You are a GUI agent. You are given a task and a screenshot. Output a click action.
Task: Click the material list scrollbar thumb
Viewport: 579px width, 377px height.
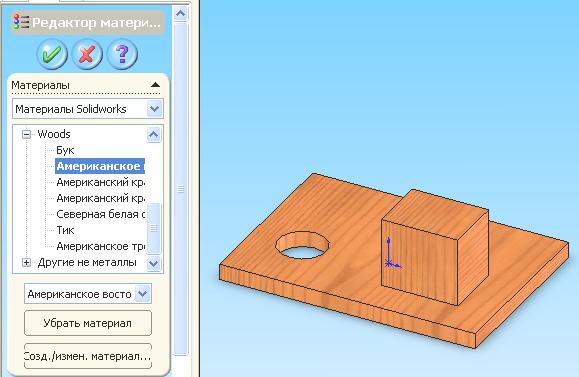point(154,228)
